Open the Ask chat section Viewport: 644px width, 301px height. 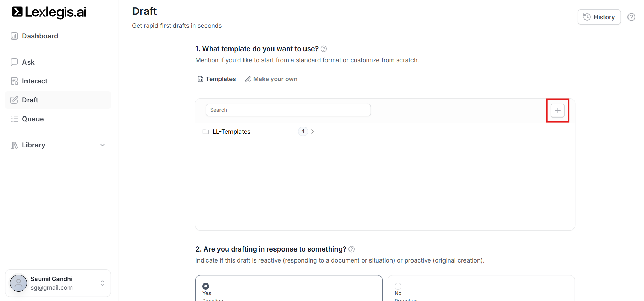coord(28,62)
